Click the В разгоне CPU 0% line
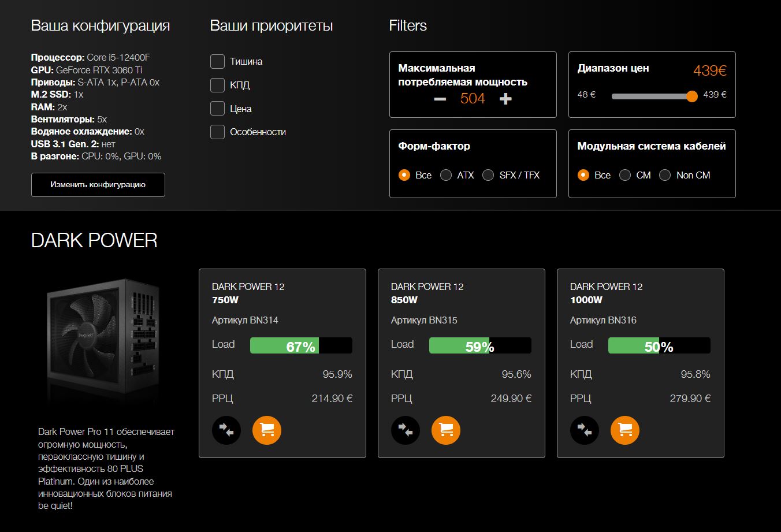Image resolution: width=781 pixels, height=532 pixels. (96, 156)
